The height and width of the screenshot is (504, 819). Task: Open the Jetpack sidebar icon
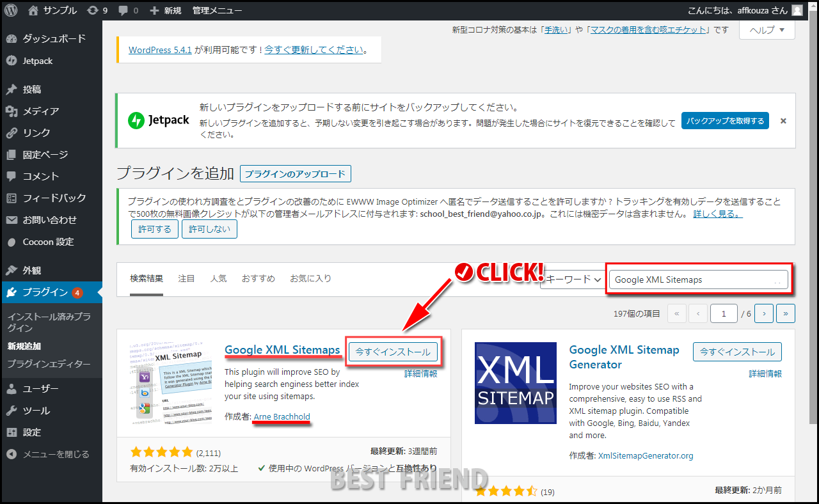point(11,61)
